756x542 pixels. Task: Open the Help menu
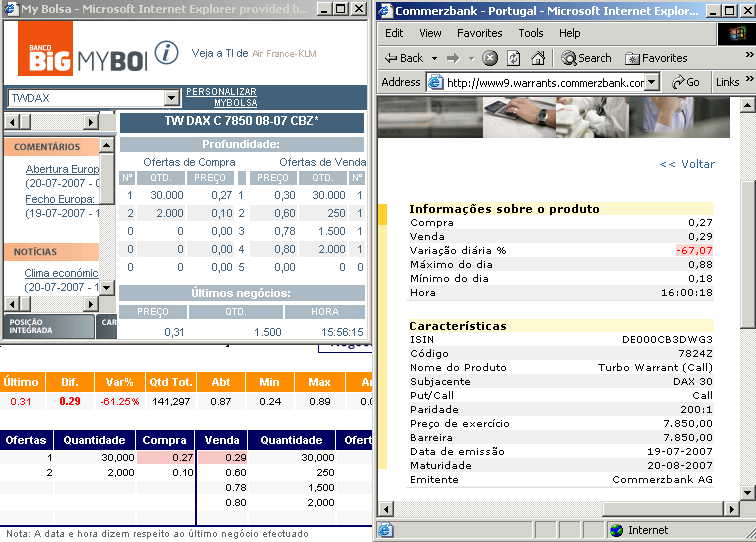click(x=569, y=33)
